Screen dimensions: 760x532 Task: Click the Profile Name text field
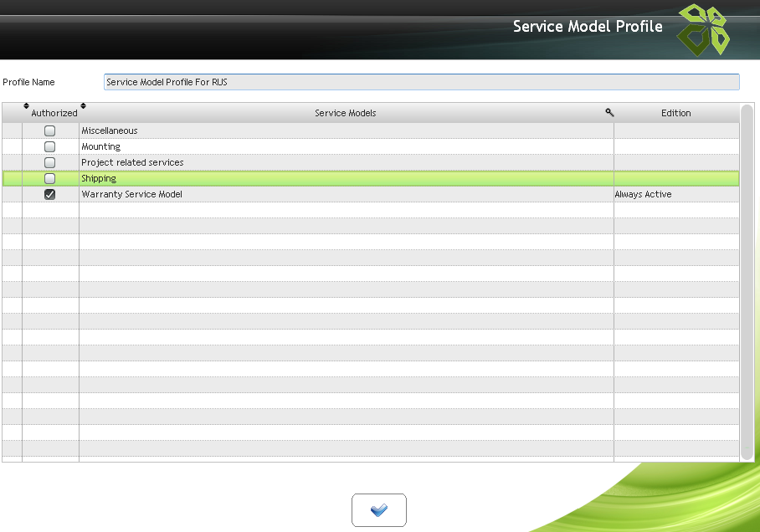pyautogui.click(x=421, y=82)
